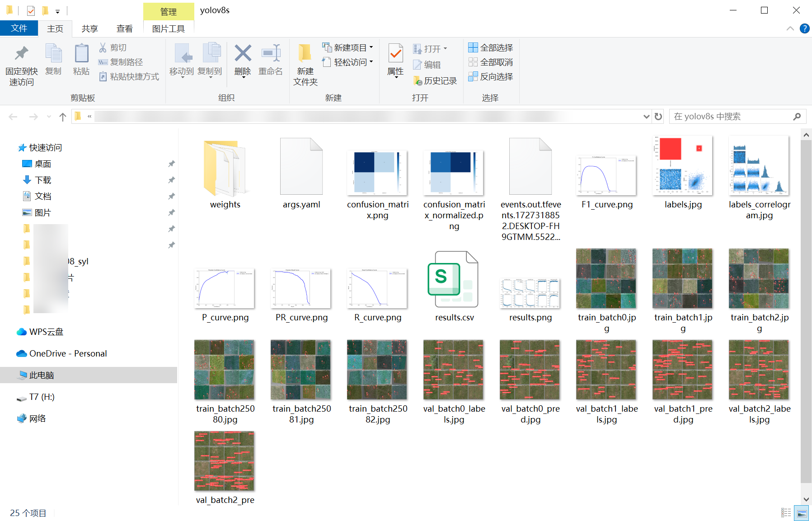Click the Help question mark icon
812x521 pixels.
click(804, 28)
